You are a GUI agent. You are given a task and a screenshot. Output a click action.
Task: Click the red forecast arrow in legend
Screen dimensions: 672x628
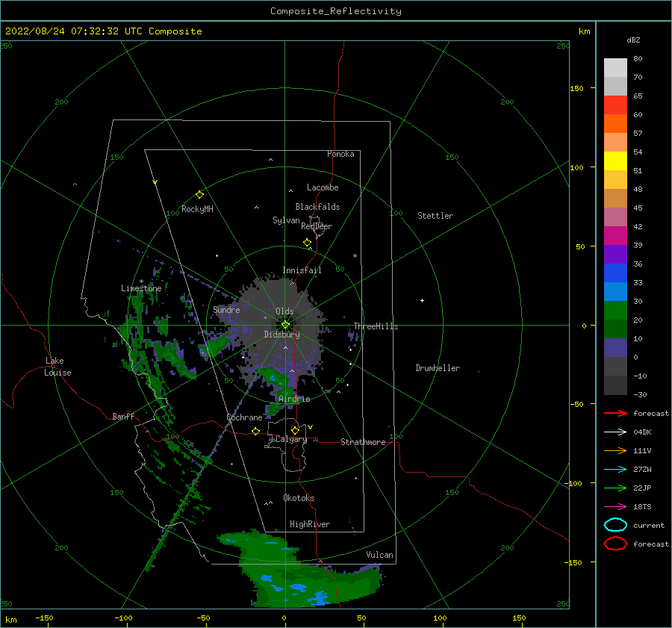(x=615, y=413)
